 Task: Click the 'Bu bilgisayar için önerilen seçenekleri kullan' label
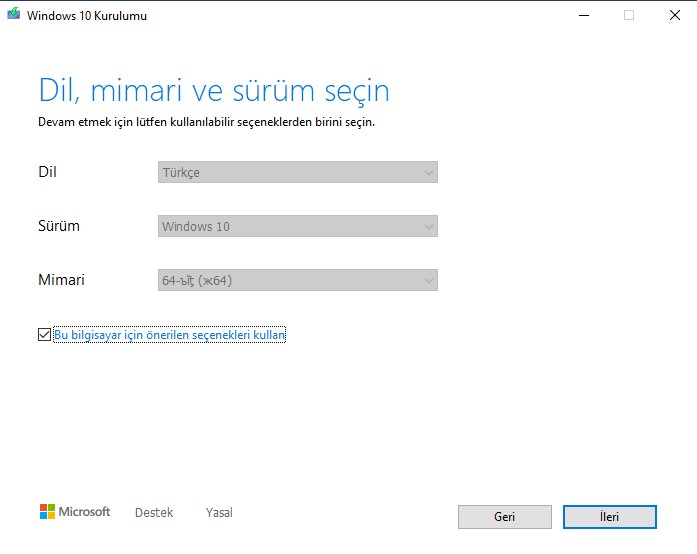click(169, 336)
